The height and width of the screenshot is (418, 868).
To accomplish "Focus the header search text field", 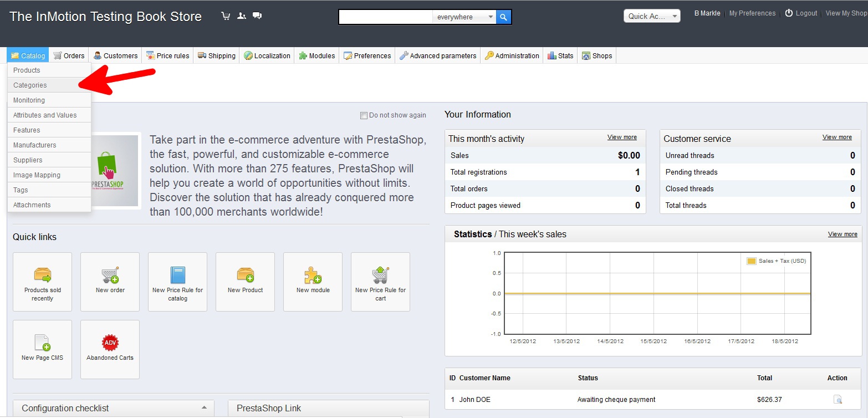I will 385,17.
